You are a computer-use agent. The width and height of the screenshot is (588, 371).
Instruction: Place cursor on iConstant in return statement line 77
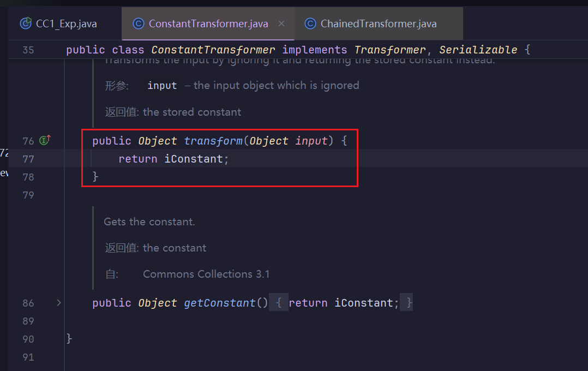[x=194, y=159]
